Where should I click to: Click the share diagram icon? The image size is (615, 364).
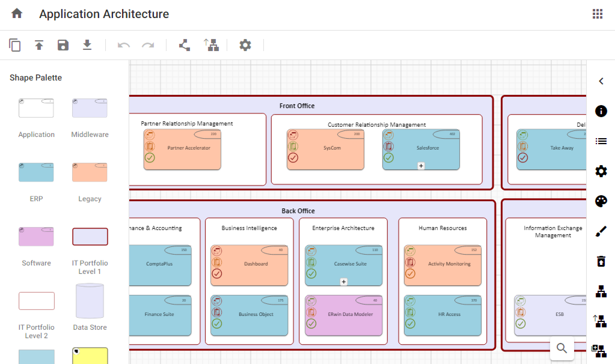184,45
